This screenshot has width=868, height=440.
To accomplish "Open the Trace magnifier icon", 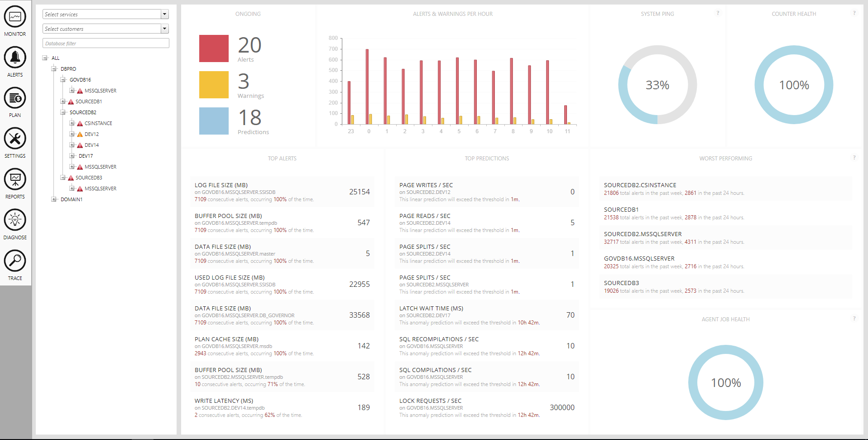I will (x=15, y=261).
